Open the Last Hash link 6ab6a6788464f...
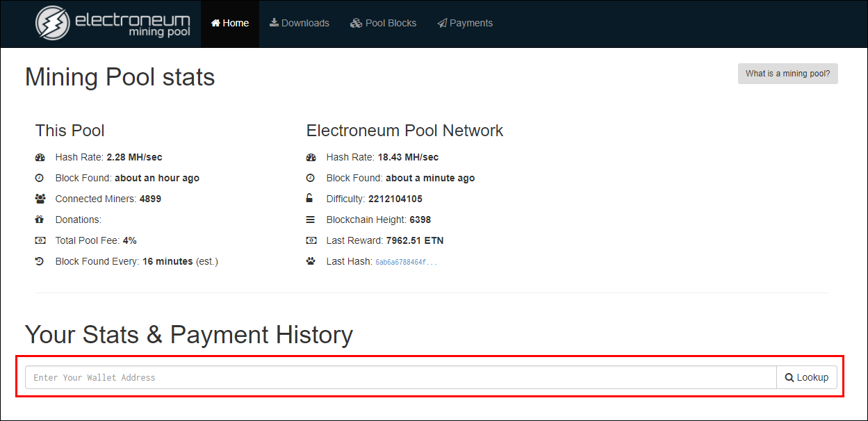The width and height of the screenshot is (868, 421). [x=407, y=262]
